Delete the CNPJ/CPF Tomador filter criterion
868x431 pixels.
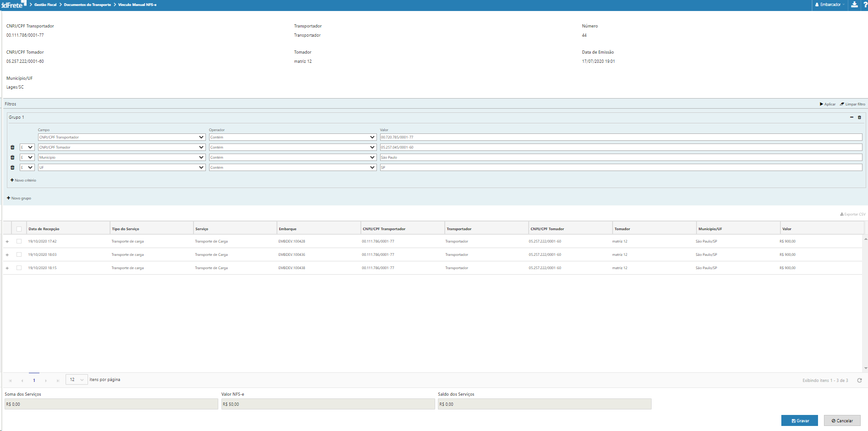[x=12, y=147]
